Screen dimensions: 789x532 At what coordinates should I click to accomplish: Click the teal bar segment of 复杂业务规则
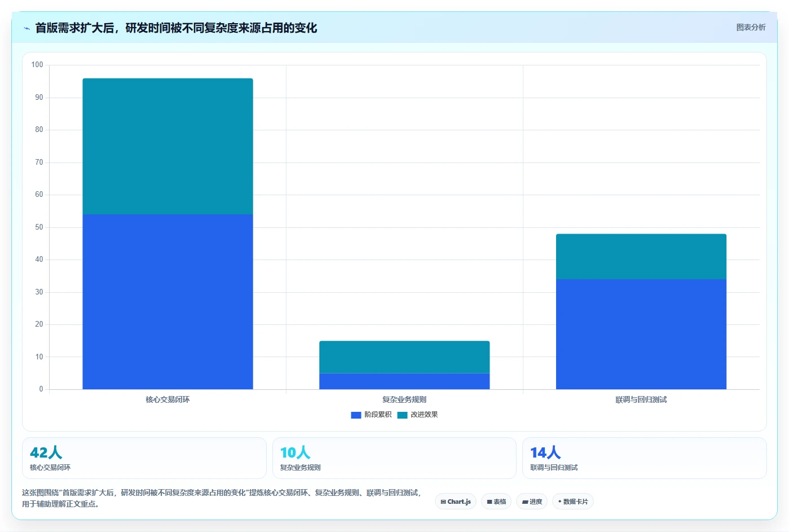coord(404,357)
